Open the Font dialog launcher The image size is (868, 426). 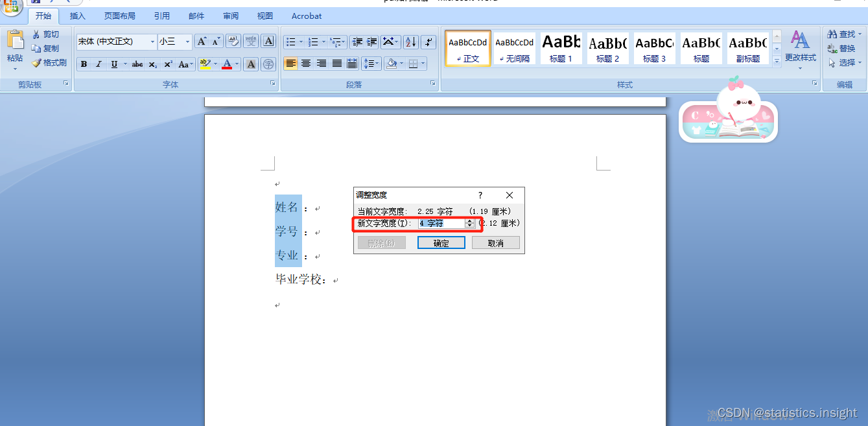272,84
